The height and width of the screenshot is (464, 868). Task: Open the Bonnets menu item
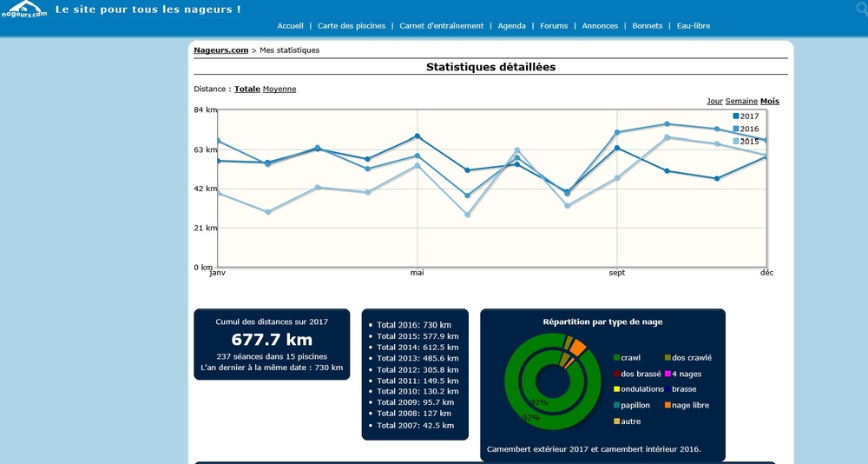[x=647, y=26]
